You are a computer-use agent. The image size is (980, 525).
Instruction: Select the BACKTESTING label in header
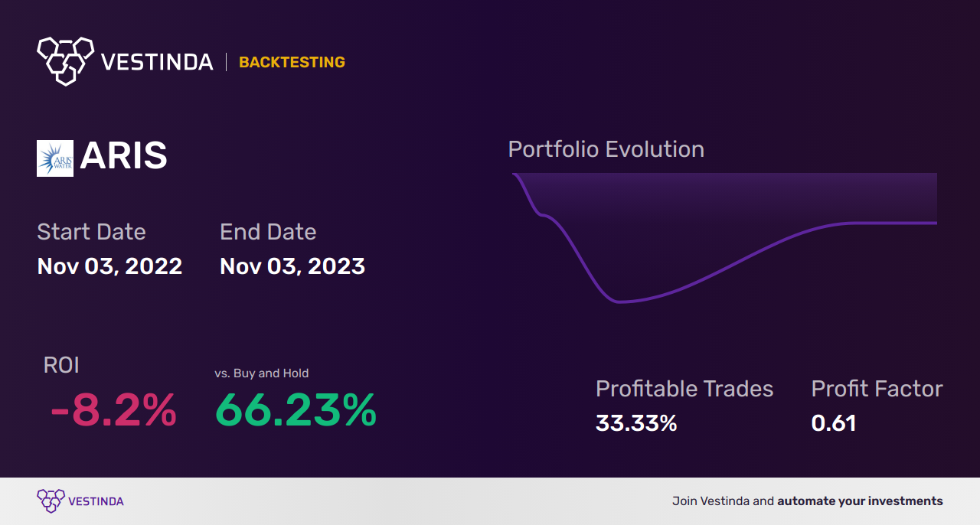click(x=292, y=62)
